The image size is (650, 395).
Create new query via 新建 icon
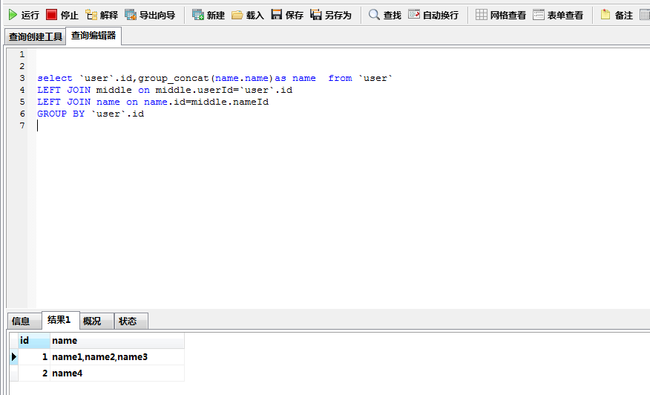click(198, 15)
